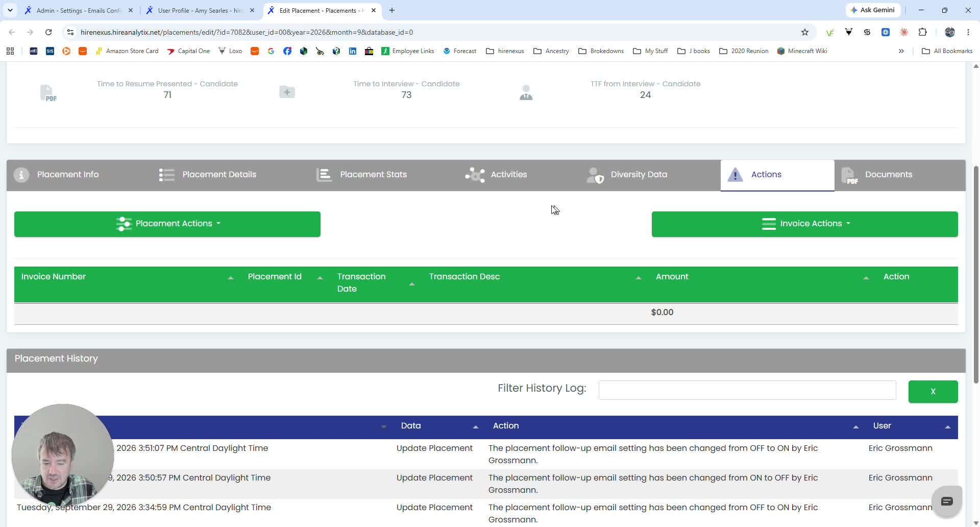Open the Chrome three-dot menu
This screenshot has height=527, width=980.
click(968, 32)
